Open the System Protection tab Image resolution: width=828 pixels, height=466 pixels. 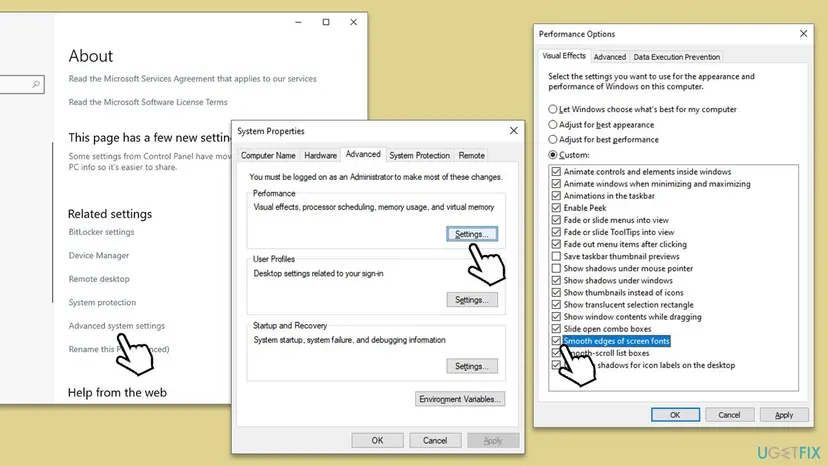[420, 155]
